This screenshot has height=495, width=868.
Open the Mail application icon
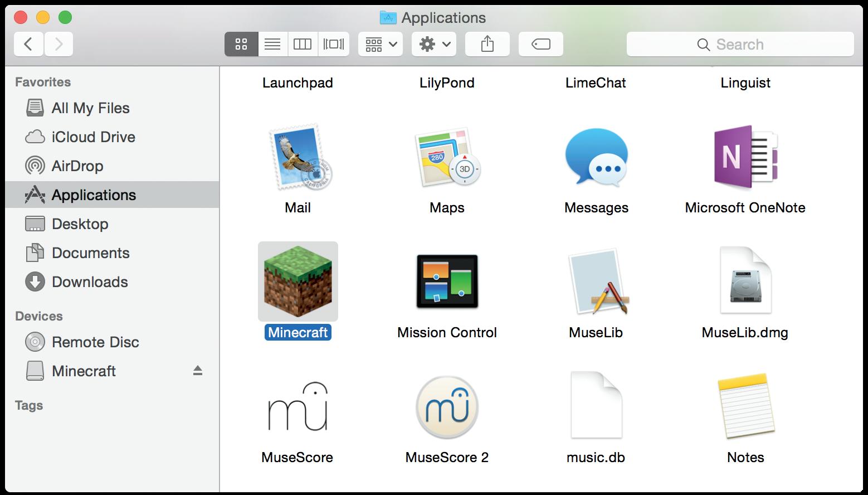pos(300,157)
